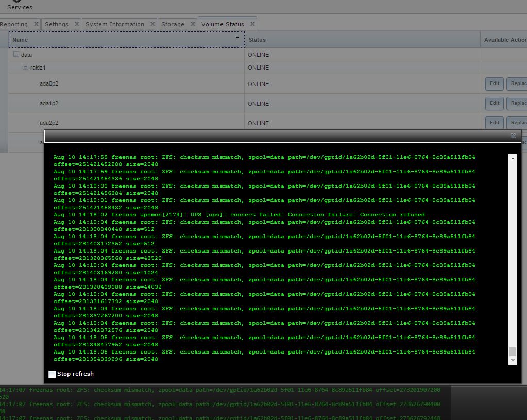Select the raidz1 vdev name
The height and width of the screenshot is (420, 527).
(38, 68)
